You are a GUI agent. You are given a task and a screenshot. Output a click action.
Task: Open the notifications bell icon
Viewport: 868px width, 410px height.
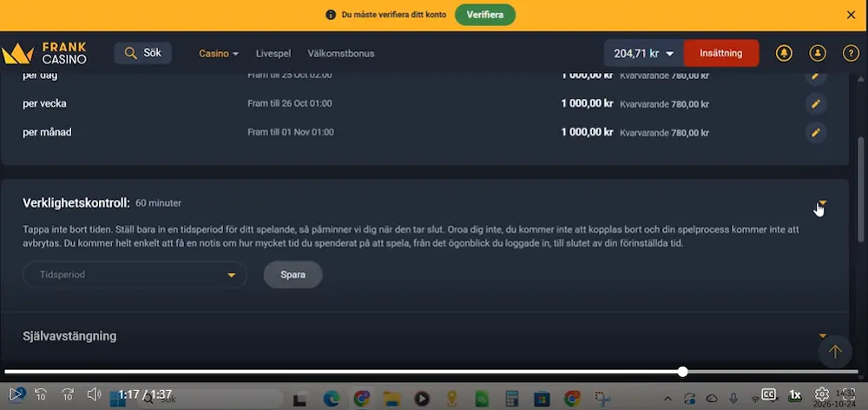point(784,53)
